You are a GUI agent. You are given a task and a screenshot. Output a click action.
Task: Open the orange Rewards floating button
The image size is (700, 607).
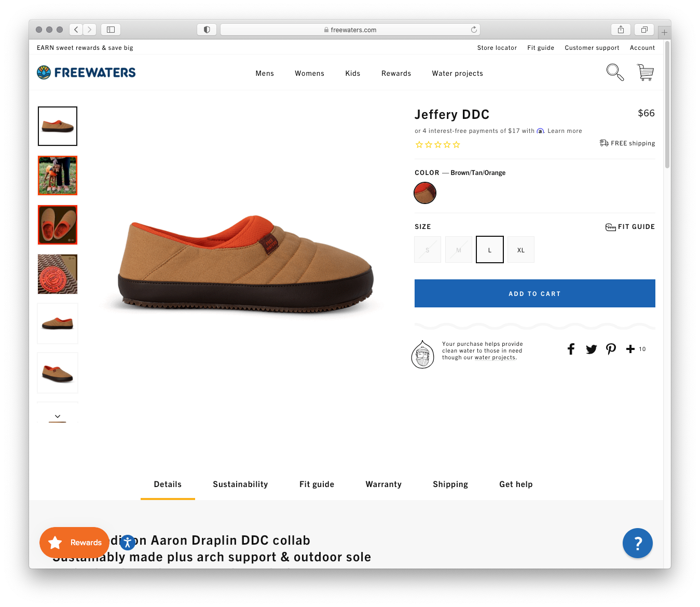(x=74, y=543)
